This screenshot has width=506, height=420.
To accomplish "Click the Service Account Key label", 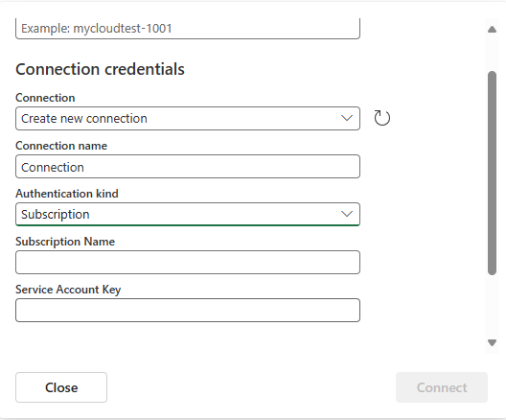I will coord(68,290).
